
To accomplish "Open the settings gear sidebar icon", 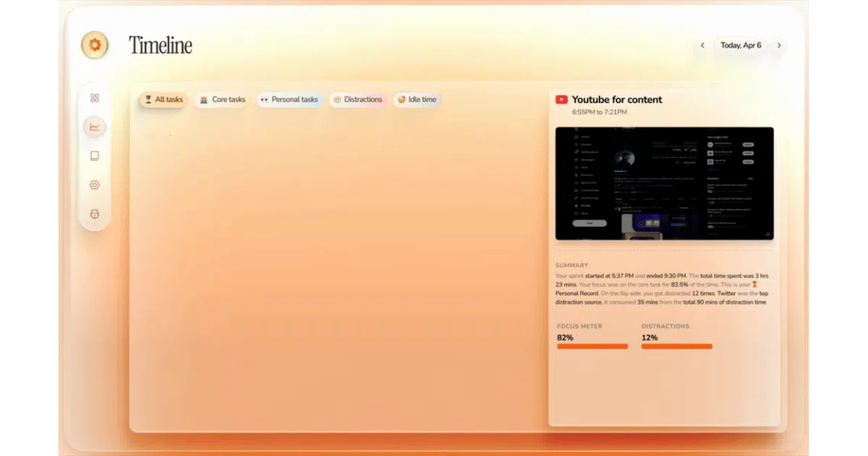I will point(95,185).
